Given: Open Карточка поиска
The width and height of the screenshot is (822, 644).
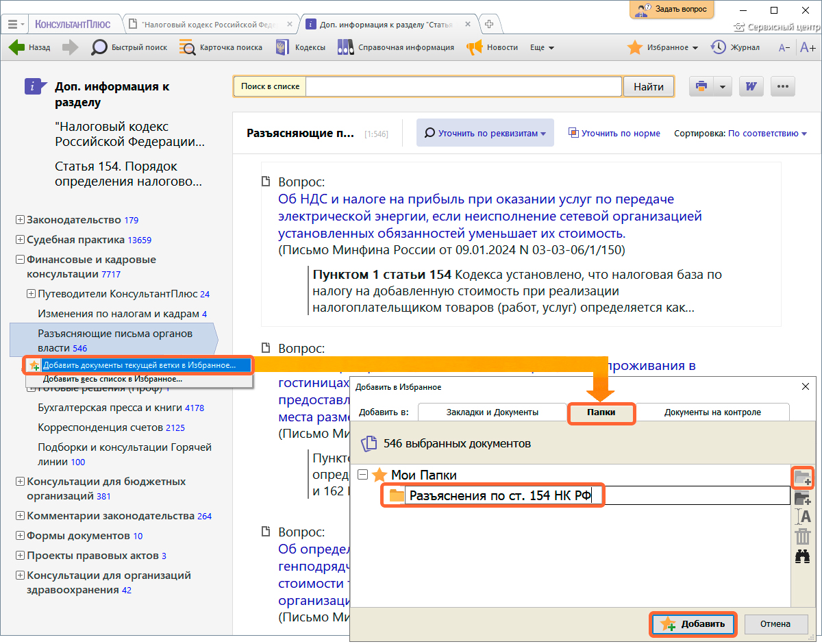Looking at the screenshot, I should [221, 47].
